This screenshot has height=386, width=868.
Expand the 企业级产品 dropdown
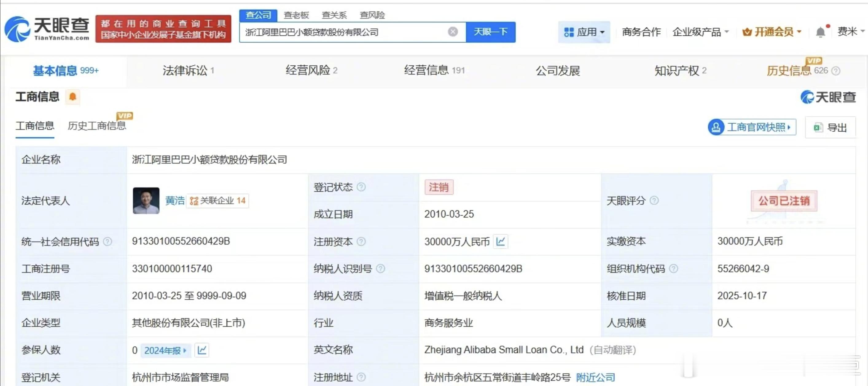tap(700, 32)
